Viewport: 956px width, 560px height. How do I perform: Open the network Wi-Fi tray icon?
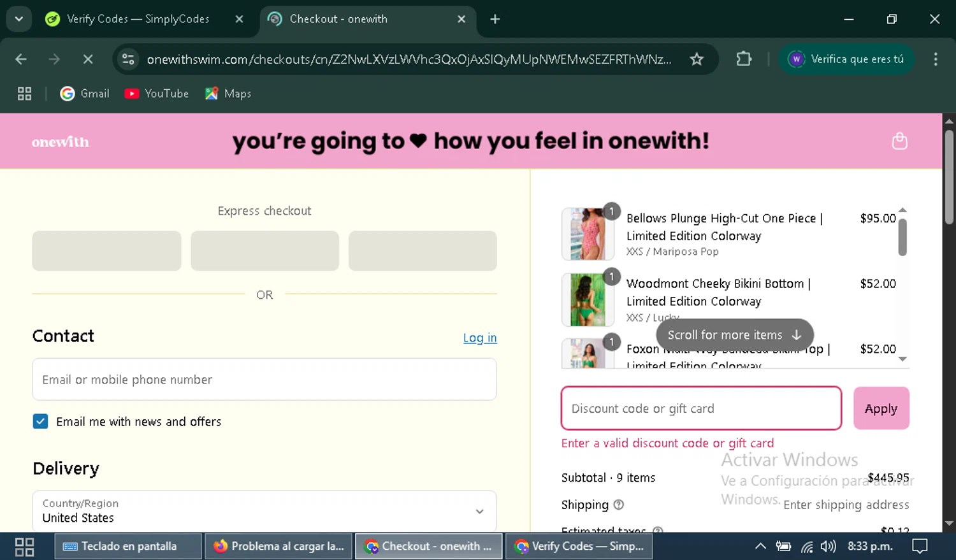click(x=807, y=547)
